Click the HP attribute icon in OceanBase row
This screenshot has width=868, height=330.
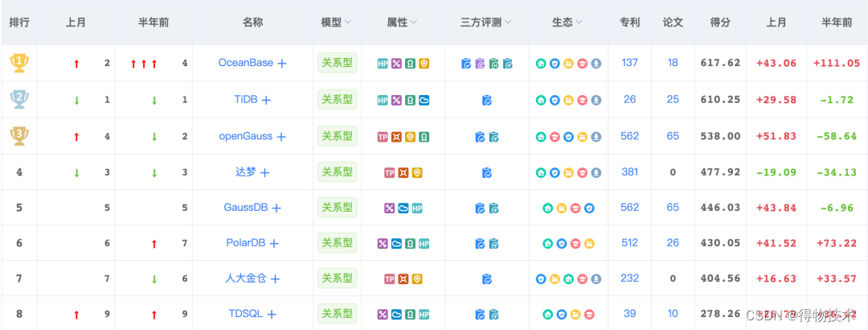tap(383, 64)
